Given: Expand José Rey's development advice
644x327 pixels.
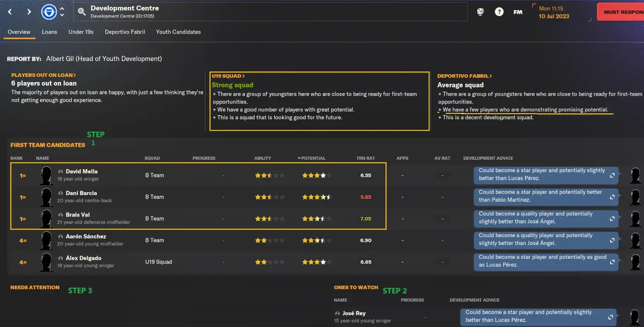Looking at the screenshot, I should [610, 317].
